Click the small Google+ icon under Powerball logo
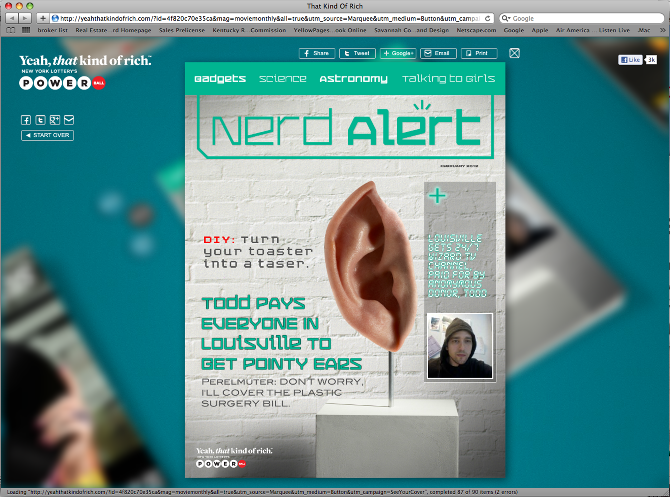Image resolution: width=670 pixels, height=497 pixels. 54,120
